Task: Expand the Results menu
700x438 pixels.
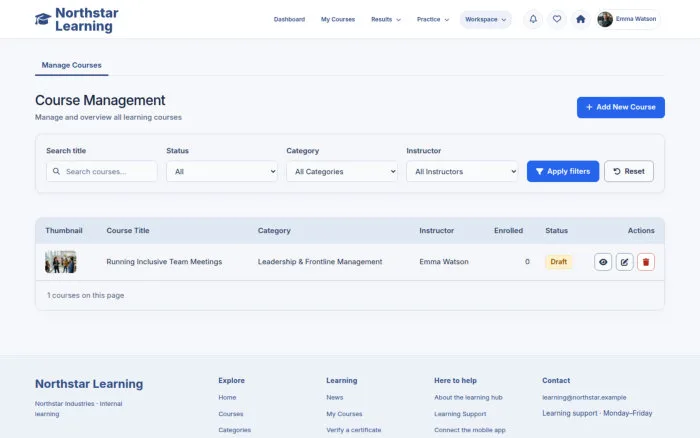Action: 386,19
